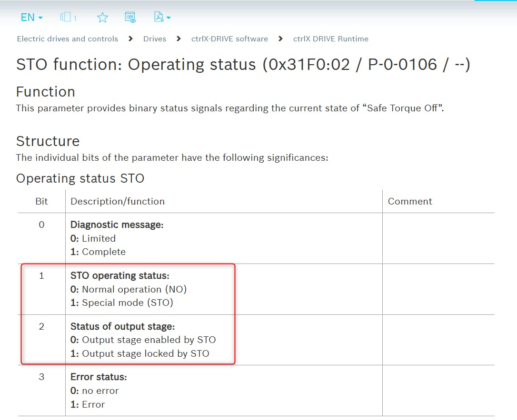Click the Comment column header

(x=409, y=201)
